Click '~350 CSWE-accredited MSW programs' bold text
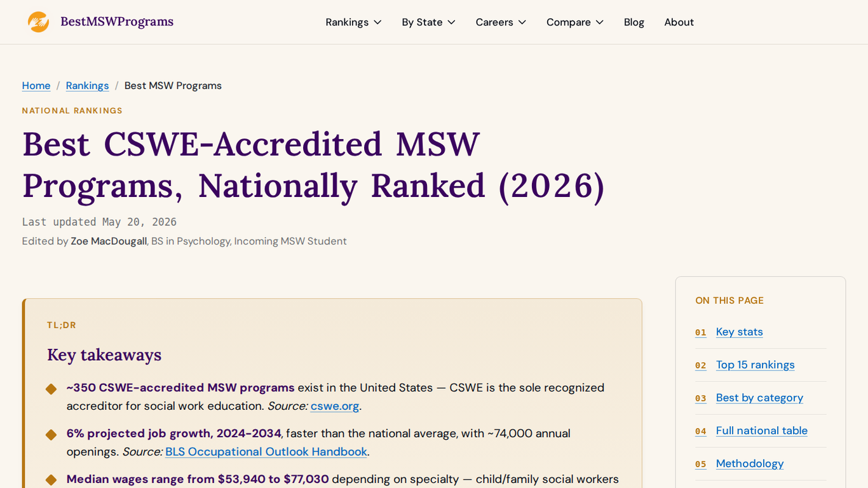Screen dimensions: 868x488 pos(180,388)
